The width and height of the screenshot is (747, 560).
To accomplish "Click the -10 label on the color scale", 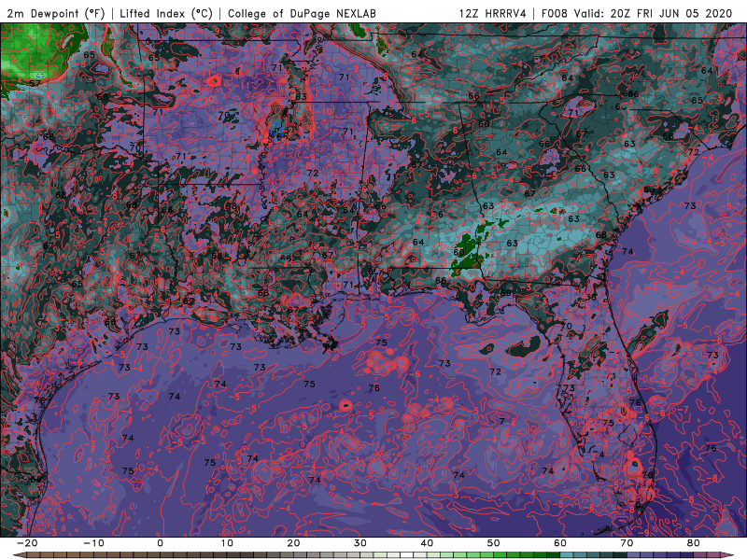I will 93,543.
